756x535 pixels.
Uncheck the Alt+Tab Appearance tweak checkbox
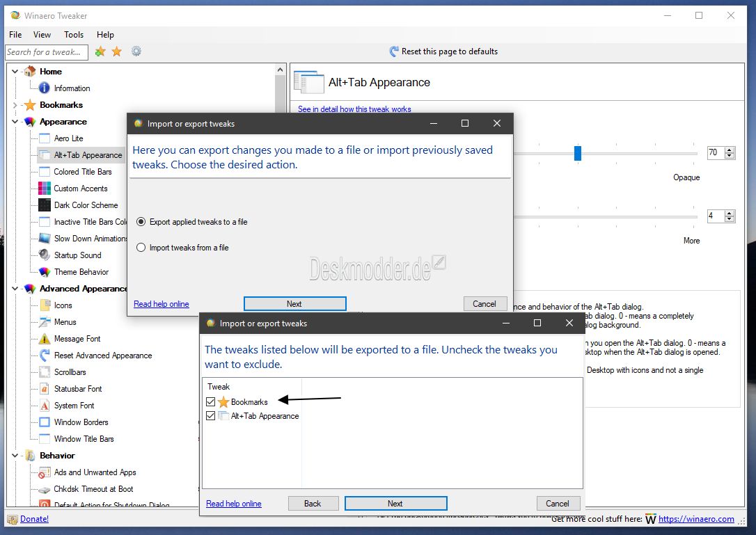pos(211,415)
